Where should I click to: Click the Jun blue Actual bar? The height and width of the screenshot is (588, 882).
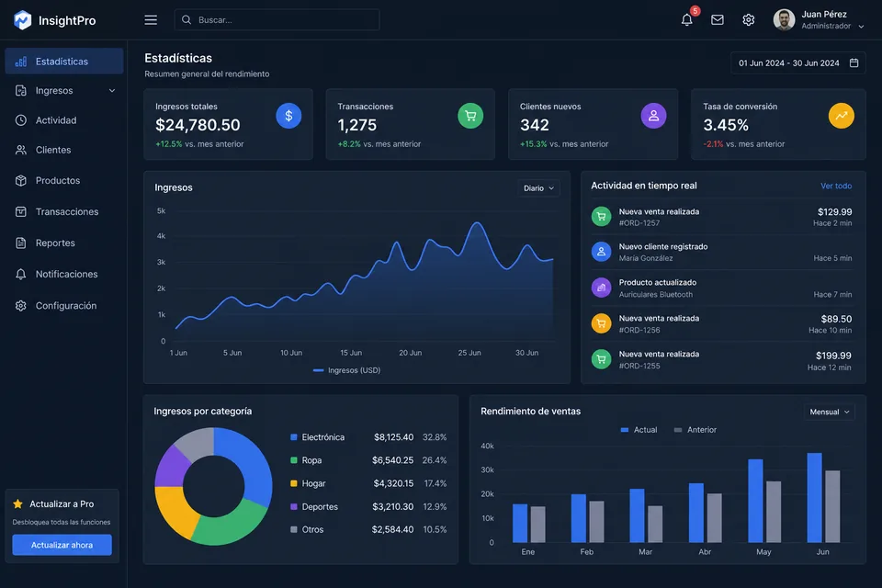tap(815, 497)
